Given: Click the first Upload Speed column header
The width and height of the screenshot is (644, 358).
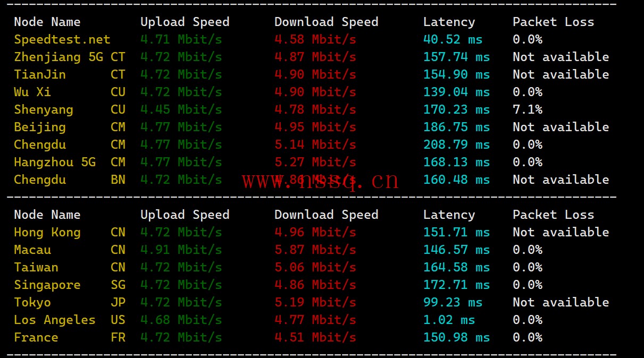Looking at the screenshot, I should (185, 22).
